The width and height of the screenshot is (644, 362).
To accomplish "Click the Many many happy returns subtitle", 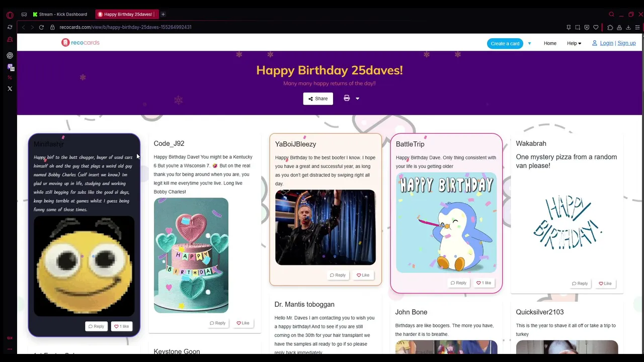I will 330,83.
